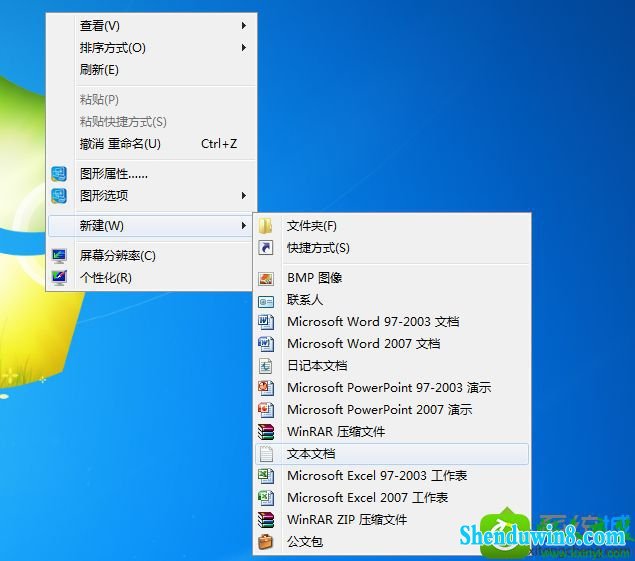
Task: Create a new 文件夹(F)
Action: click(392, 226)
